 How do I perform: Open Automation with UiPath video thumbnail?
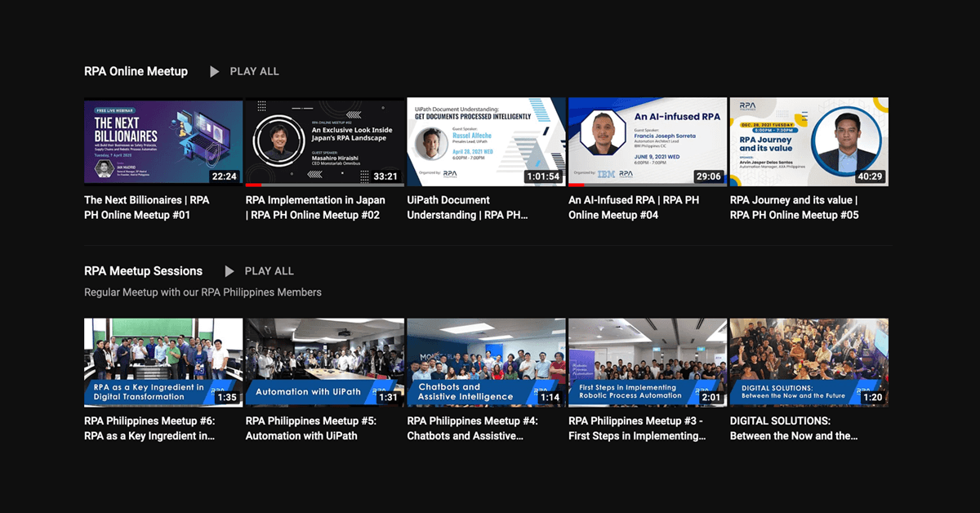(x=325, y=363)
